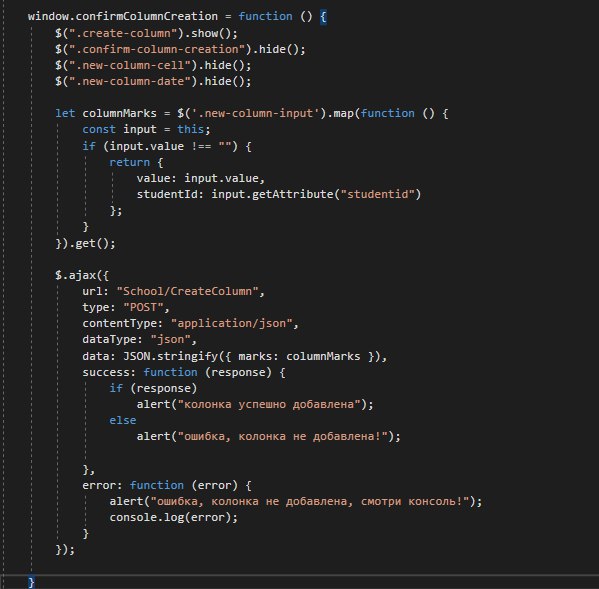Click the highlighted closing brace at bottom
The width and height of the screenshot is (599, 589).
point(31,583)
